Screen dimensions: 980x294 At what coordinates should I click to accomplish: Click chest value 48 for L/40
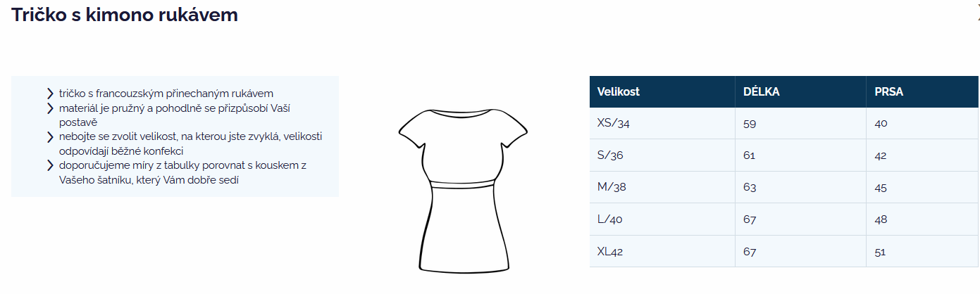pos(881,220)
